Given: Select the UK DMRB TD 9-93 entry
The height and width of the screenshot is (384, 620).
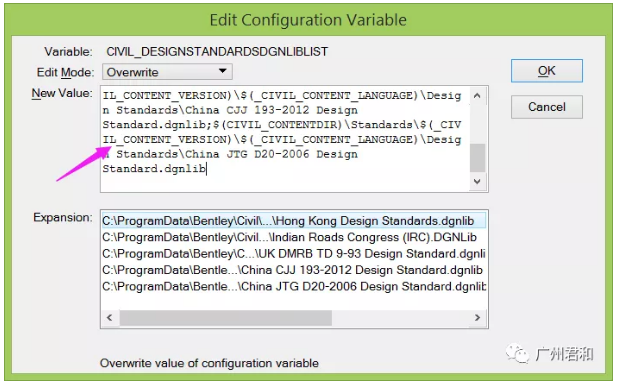Looking at the screenshot, I should tap(294, 253).
